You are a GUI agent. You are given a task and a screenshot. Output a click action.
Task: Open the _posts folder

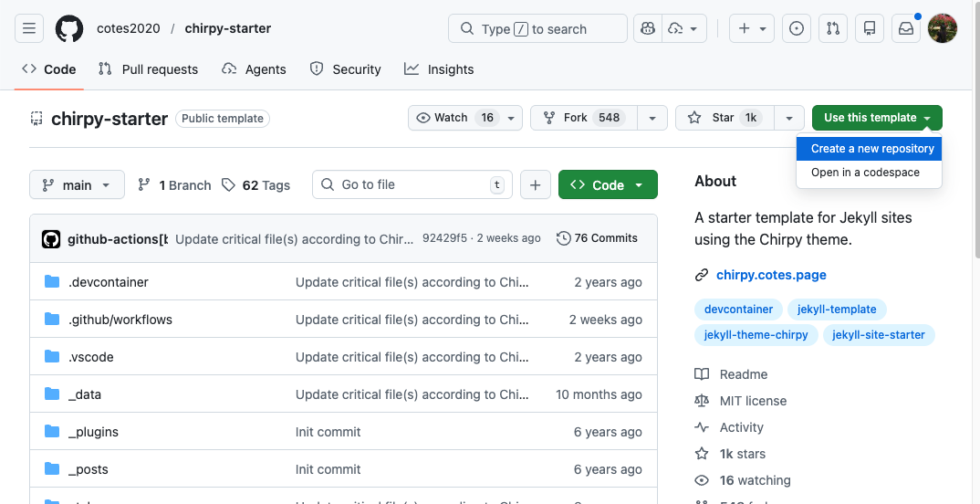89,469
